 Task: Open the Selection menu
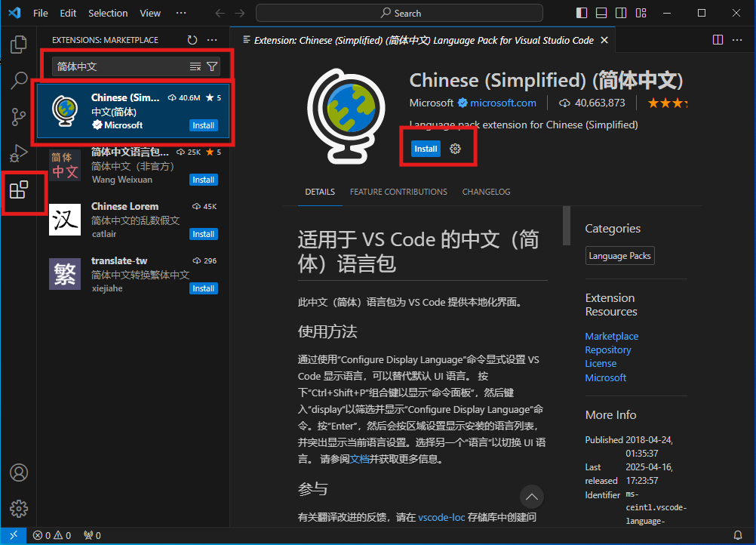(108, 13)
